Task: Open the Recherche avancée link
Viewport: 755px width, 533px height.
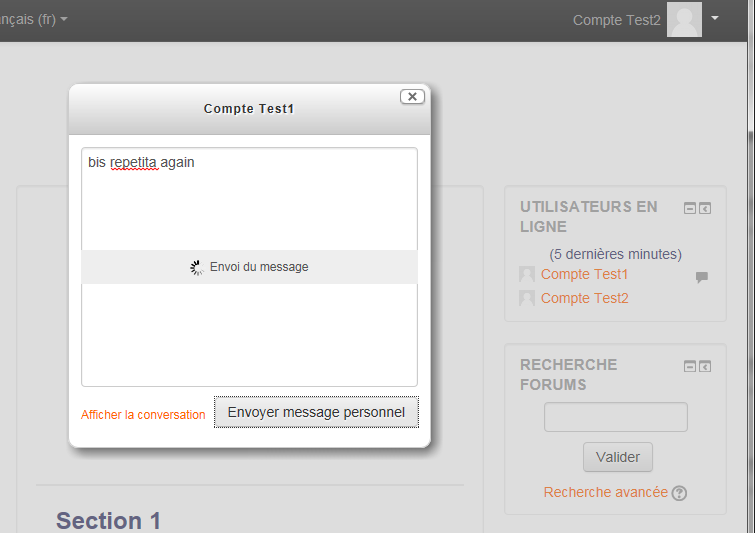Action: click(606, 492)
